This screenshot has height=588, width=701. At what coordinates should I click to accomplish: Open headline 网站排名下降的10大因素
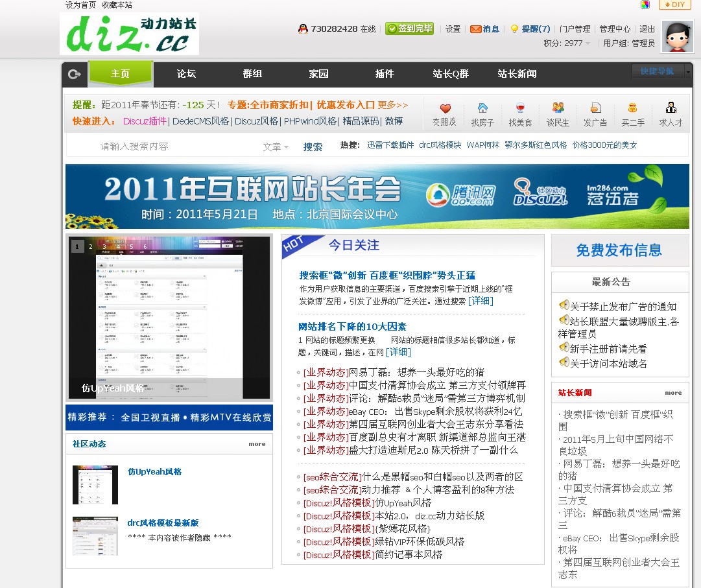[x=352, y=327]
